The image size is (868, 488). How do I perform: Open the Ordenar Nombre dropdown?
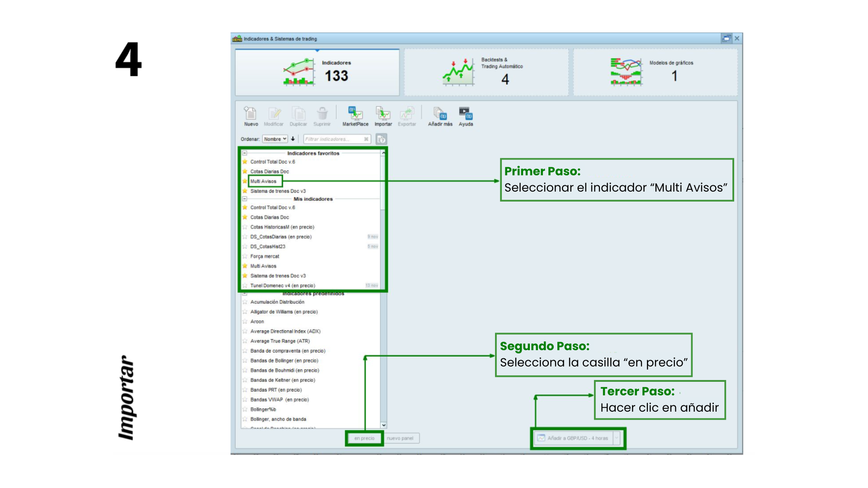click(x=275, y=139)
